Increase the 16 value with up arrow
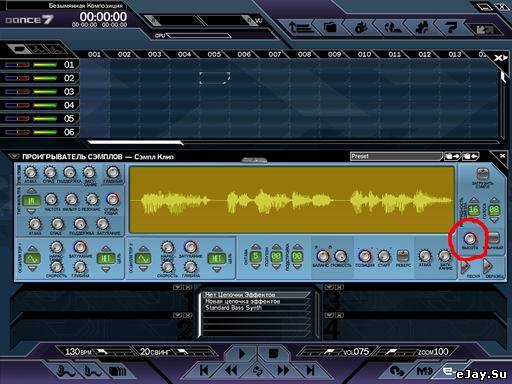The image size is (512, 384). tap(474, 200)
